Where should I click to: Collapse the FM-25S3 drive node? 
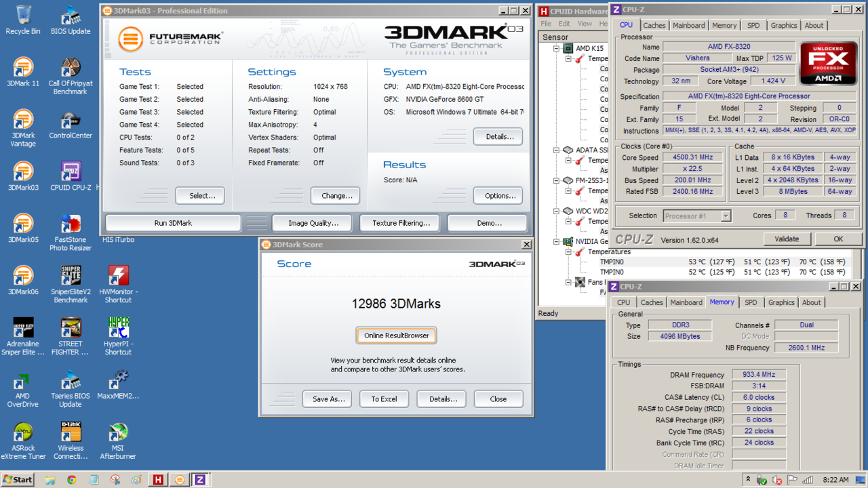click(557, 181)
